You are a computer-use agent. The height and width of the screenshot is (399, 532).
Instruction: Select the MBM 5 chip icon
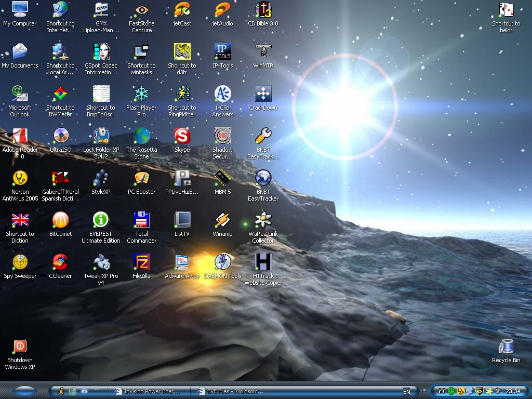(x=222, y=178)
